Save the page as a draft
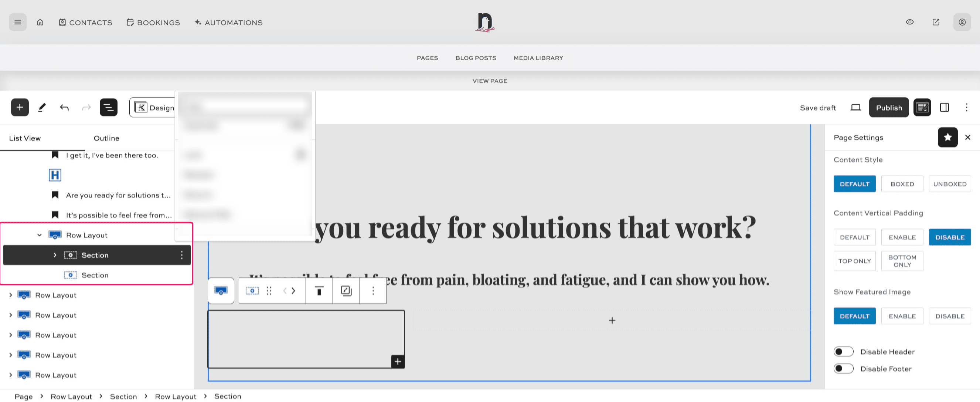Viewport: 980px width, 402px height. pos(817,107)
